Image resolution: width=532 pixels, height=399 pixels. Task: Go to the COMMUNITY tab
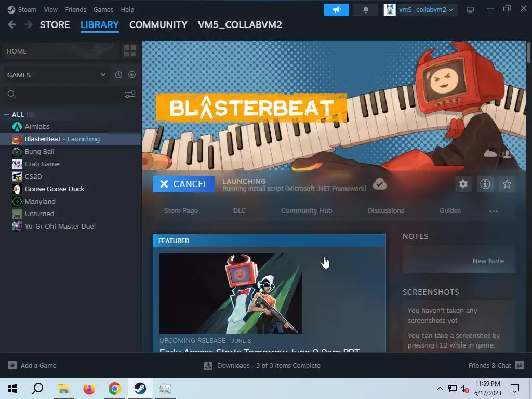pos(158,25)
